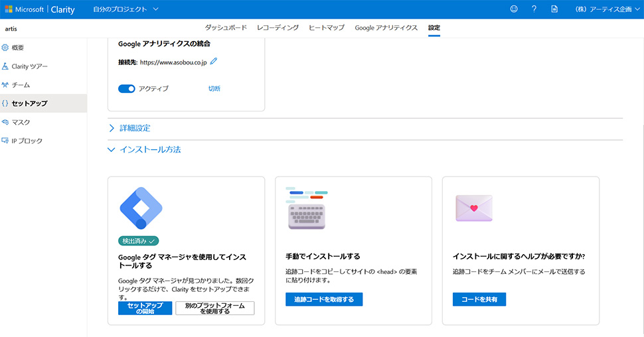Open the smiley feedback icon
This screenshot has width=644, height=337.
514,9
